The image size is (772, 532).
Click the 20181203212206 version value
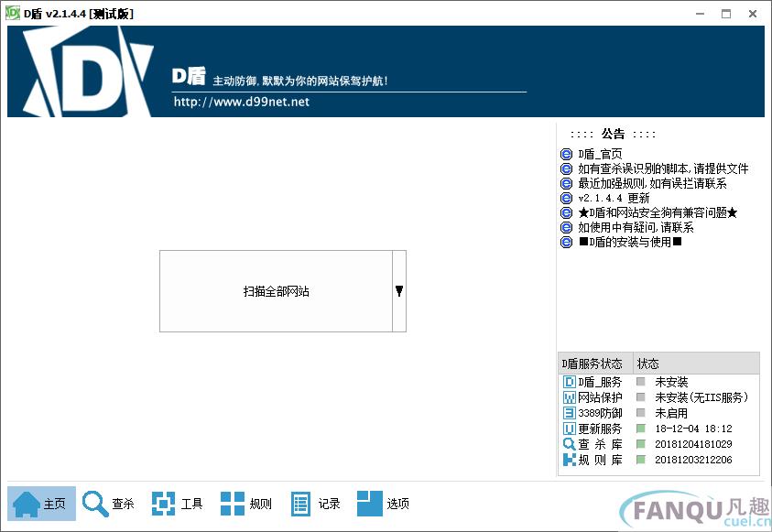694,461
